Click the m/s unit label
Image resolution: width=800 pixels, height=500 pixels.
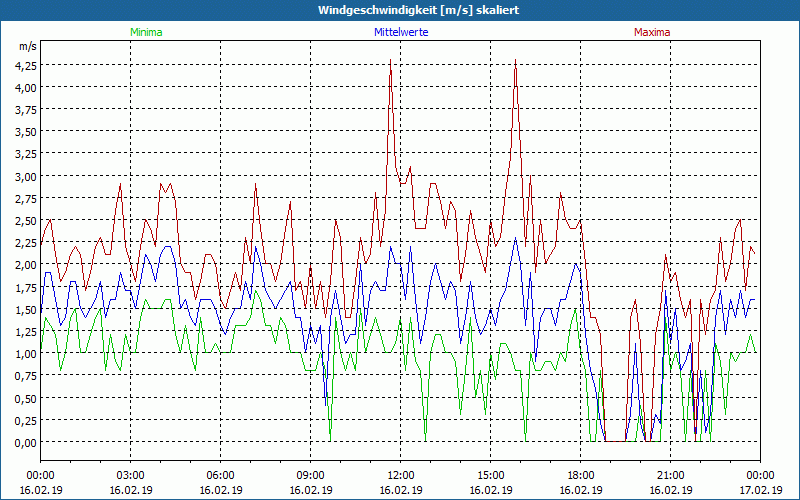pyautogui.click(x=28, y=46)
